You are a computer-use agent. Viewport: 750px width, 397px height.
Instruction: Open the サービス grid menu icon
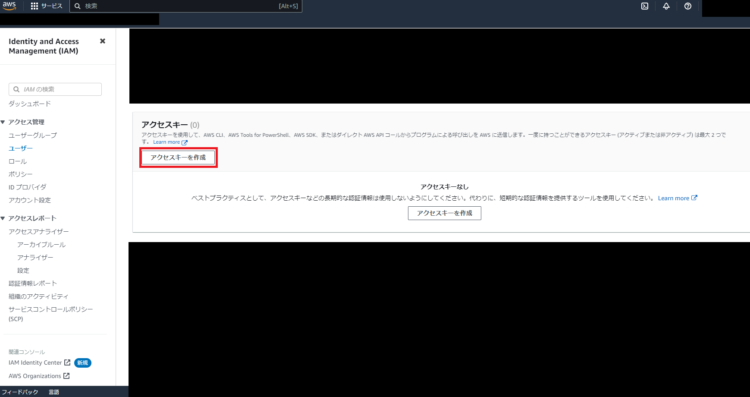click(x=34, y=6)
